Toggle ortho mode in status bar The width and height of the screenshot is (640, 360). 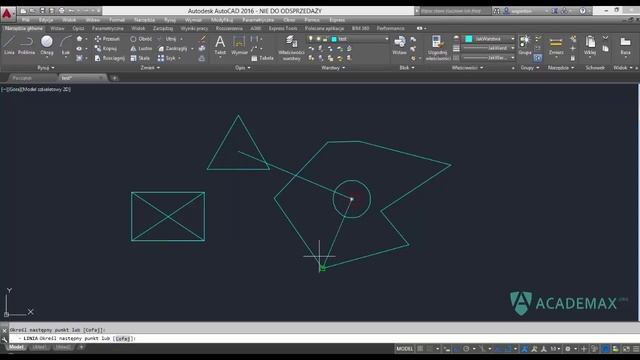(x=456, y=349)
